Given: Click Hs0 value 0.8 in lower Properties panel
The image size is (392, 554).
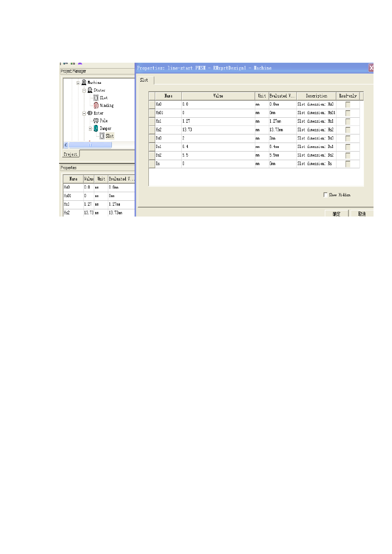Looking at the screenshot, I should [x=89, y=187].
